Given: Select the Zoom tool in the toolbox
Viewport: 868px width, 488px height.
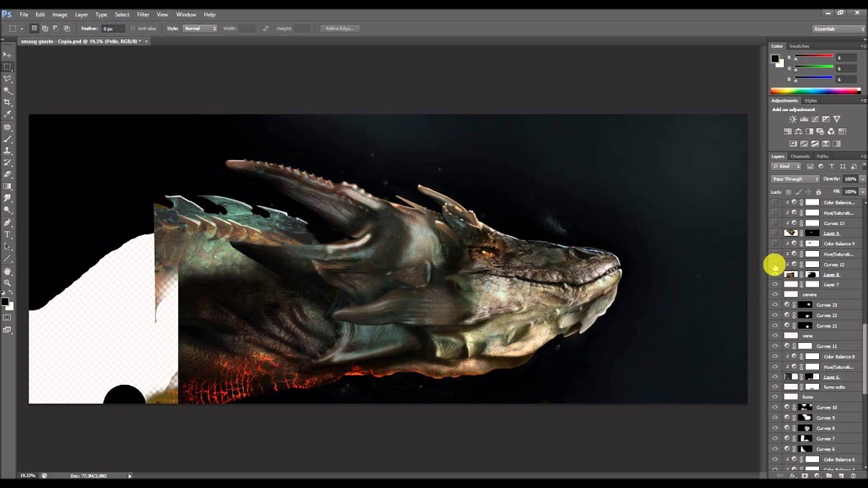Looking at the screenshot, I should [7, 283].
